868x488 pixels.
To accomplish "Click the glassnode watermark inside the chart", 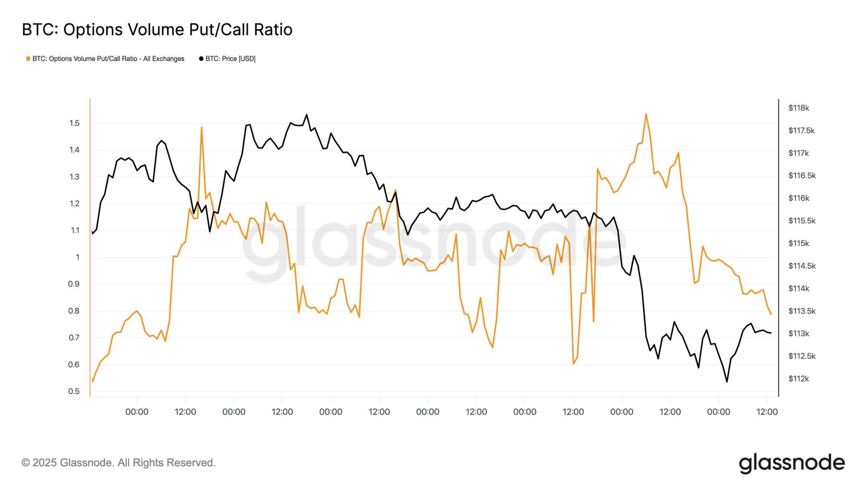I will [x=434, y=241].
